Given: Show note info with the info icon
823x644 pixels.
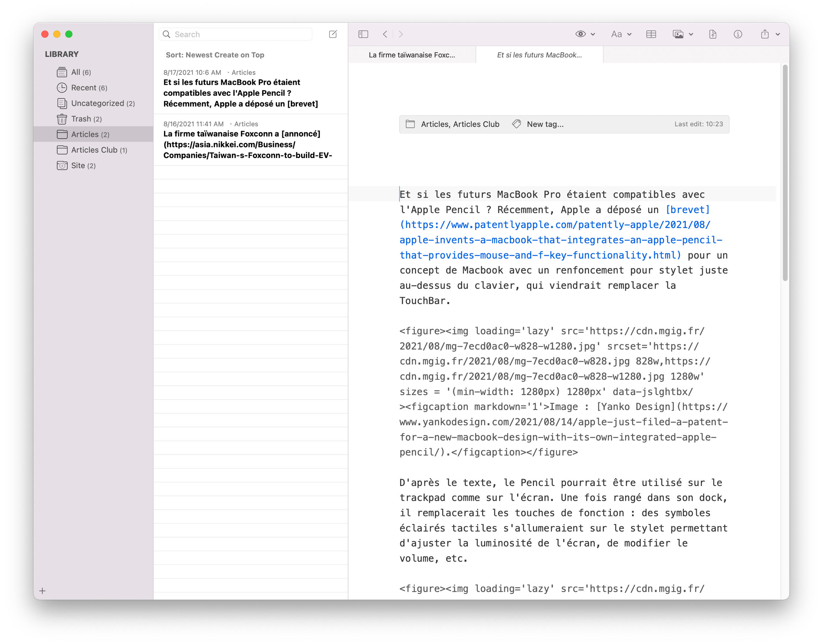Looking at the screenshot, I should [738, 34].
